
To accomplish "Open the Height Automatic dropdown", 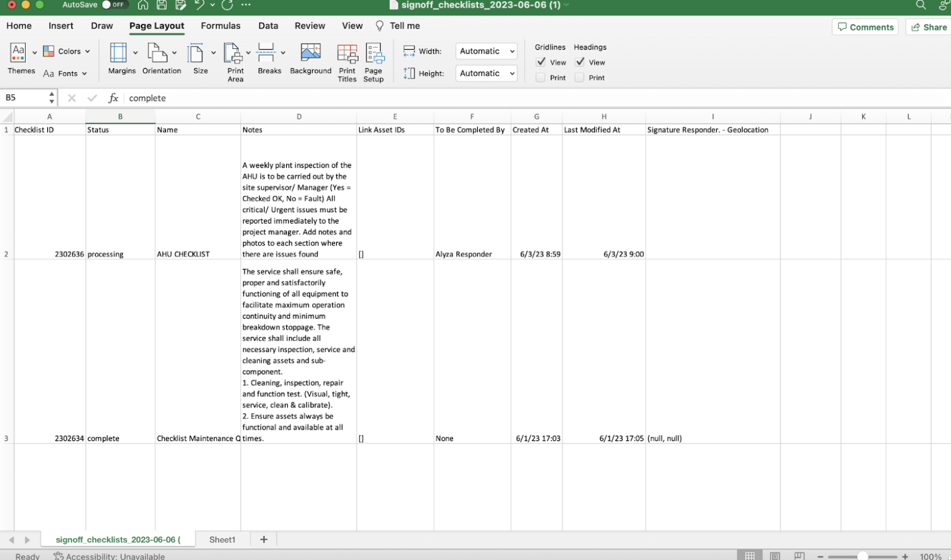I will (x=487, y=74).
